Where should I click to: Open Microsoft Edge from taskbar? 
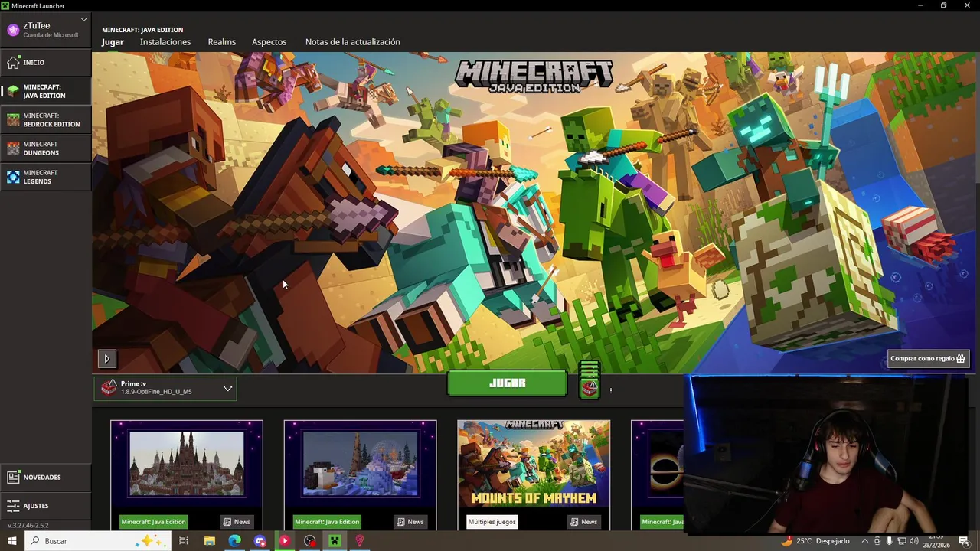(x=234, y=541)
